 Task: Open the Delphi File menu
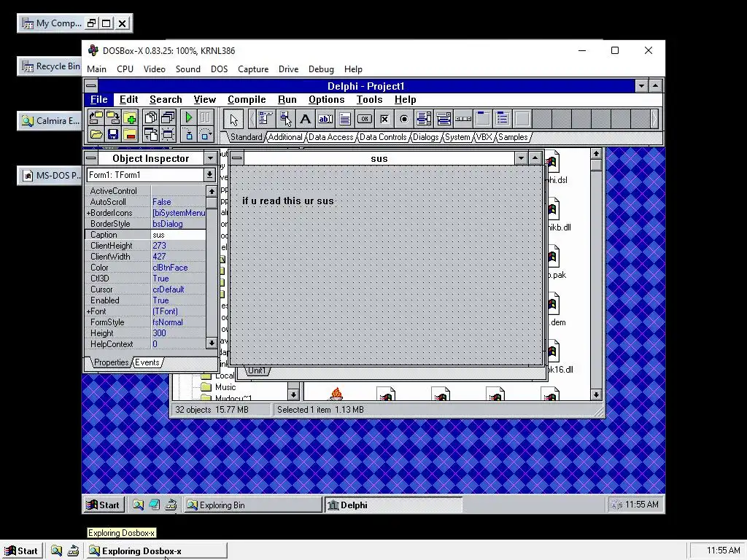coord(99,99)
